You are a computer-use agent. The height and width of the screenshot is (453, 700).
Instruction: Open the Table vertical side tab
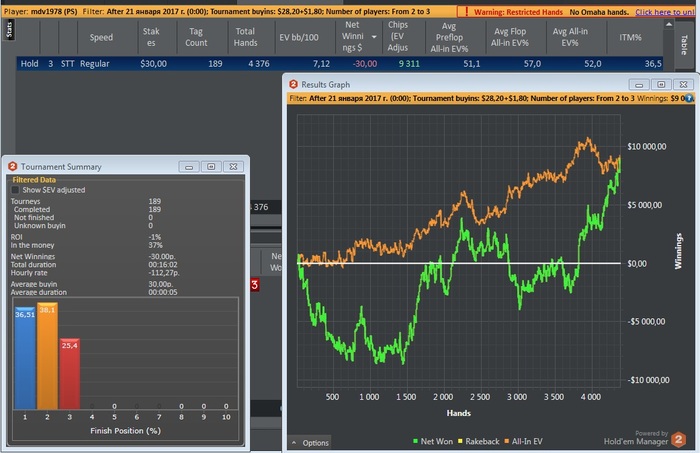coord(683,45)
